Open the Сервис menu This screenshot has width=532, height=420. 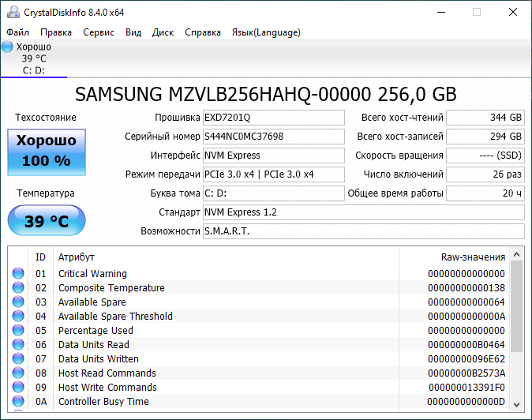99,32
